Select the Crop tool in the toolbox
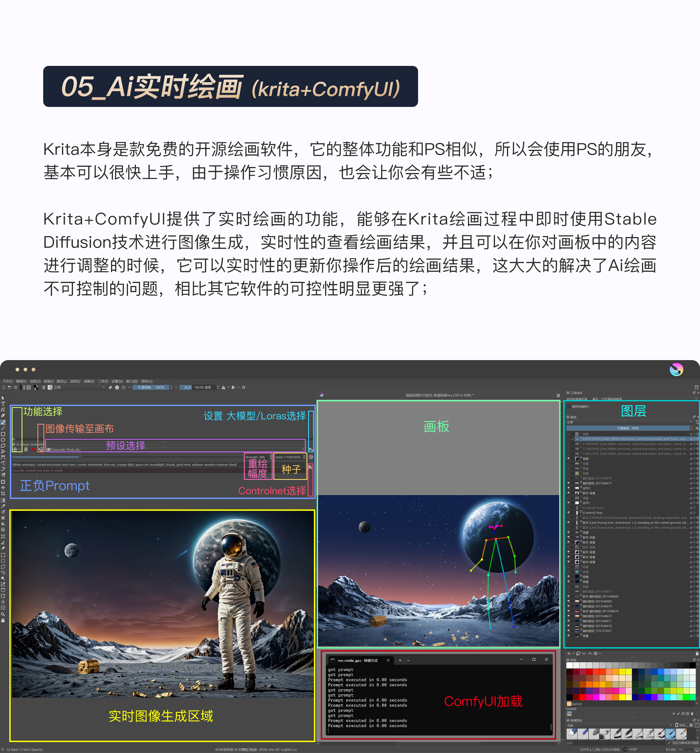The image size is (700, 753). 3,494
